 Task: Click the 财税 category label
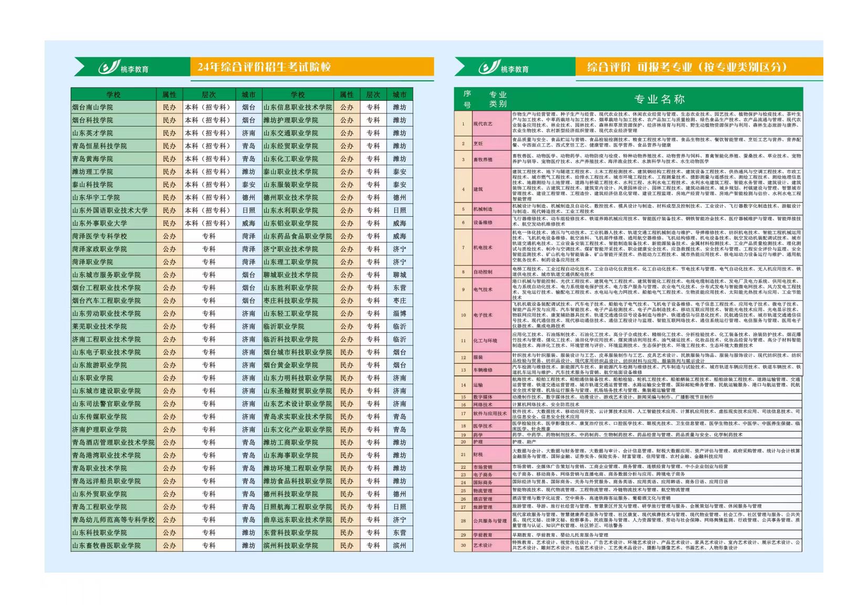pyautogui.click(x=478, y=455)
